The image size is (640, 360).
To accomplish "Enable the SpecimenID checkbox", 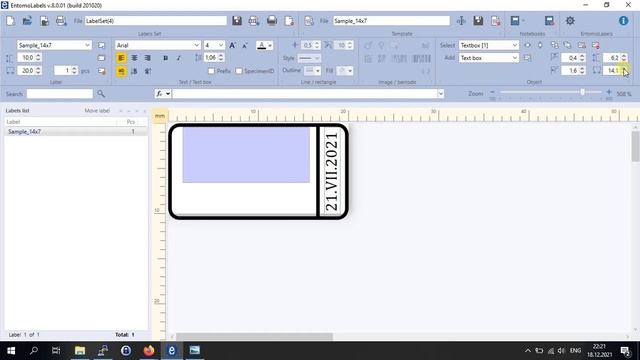I will coord(239,71).
